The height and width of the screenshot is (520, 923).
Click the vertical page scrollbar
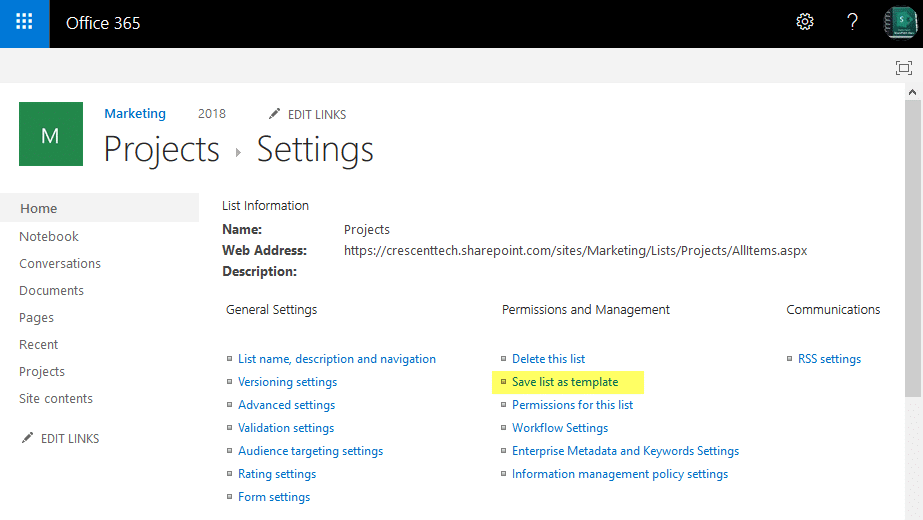click(914, 250)
